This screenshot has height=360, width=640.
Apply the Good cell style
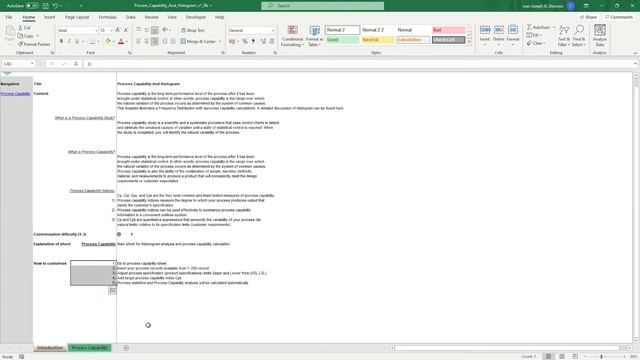[x=342, y=40]
